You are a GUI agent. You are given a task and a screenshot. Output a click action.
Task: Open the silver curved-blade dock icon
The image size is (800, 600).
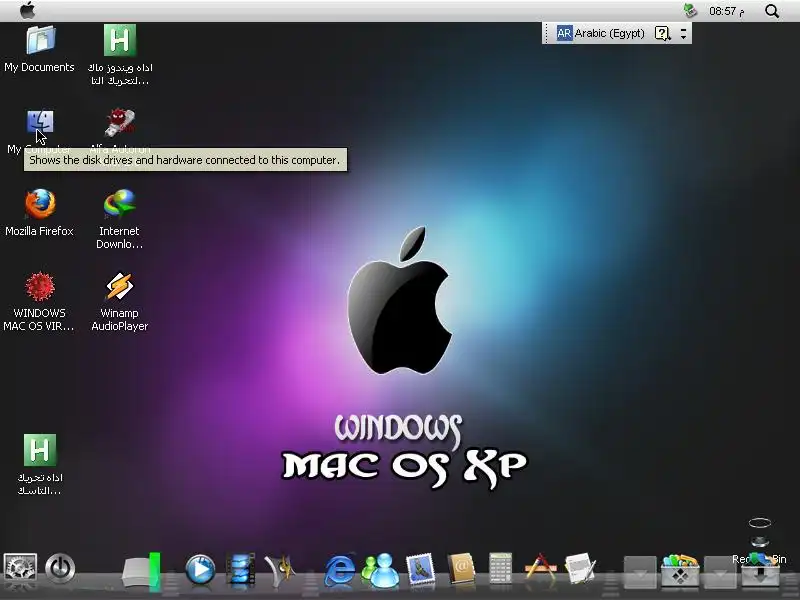coord(280,569)
